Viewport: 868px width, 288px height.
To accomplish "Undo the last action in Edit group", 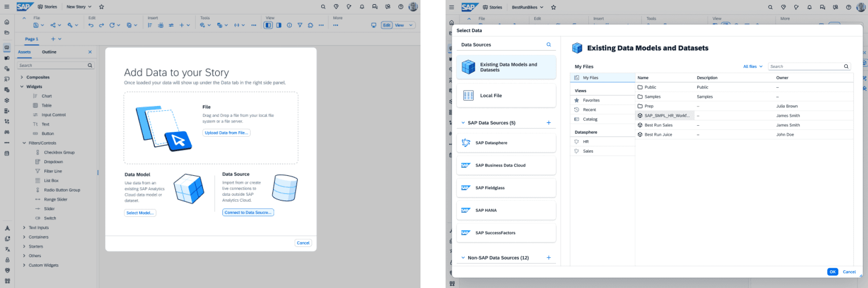I will 91,25.
